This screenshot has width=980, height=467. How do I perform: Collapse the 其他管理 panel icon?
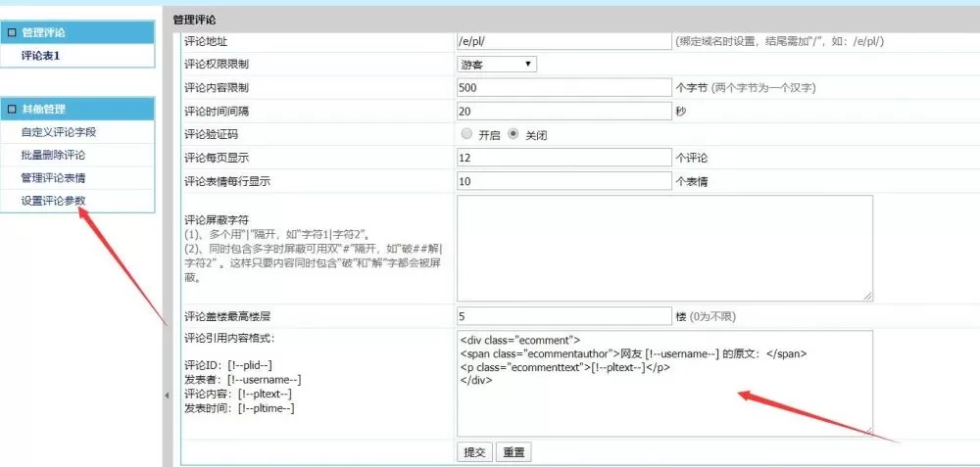[x=12, y=110]
